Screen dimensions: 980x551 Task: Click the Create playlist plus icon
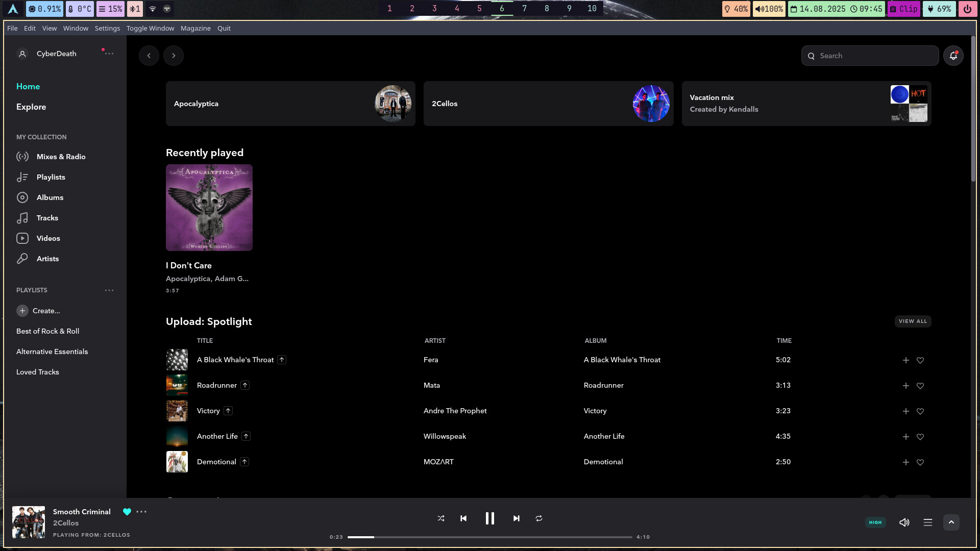tap(22, 311)
